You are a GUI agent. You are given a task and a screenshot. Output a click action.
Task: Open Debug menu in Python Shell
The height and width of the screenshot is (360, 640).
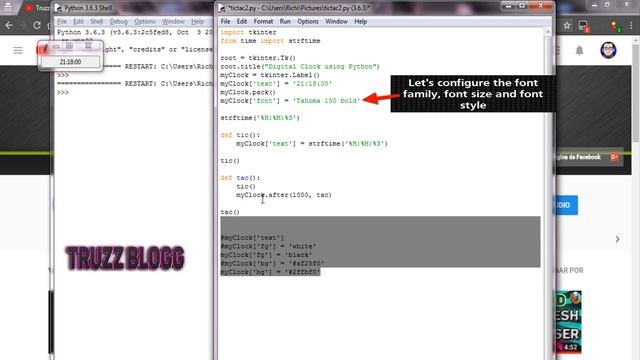pos(118,21)
